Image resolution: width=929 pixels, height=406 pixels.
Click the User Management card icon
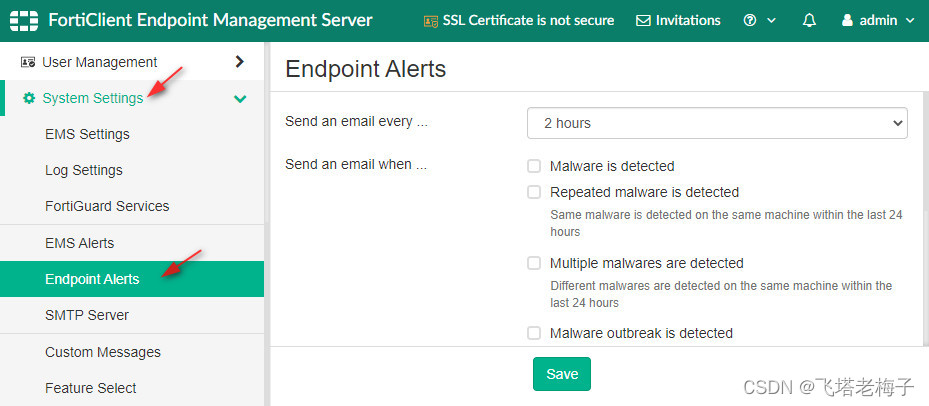[28, 62]
